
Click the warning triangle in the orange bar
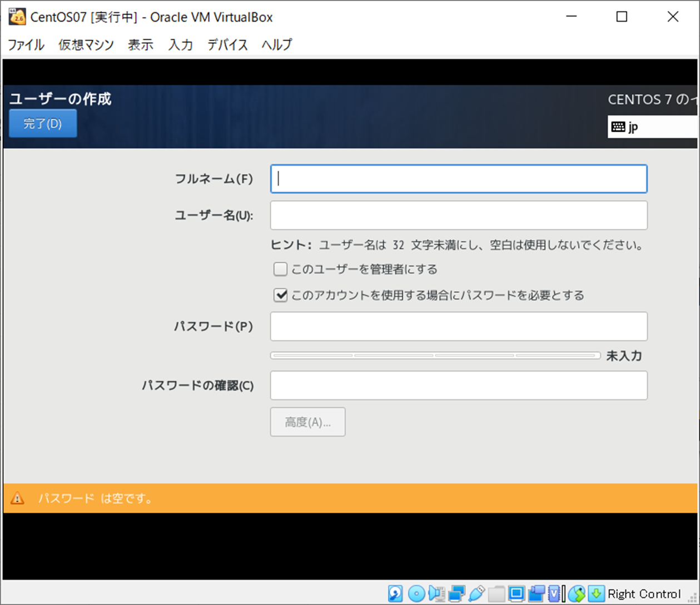18,498
